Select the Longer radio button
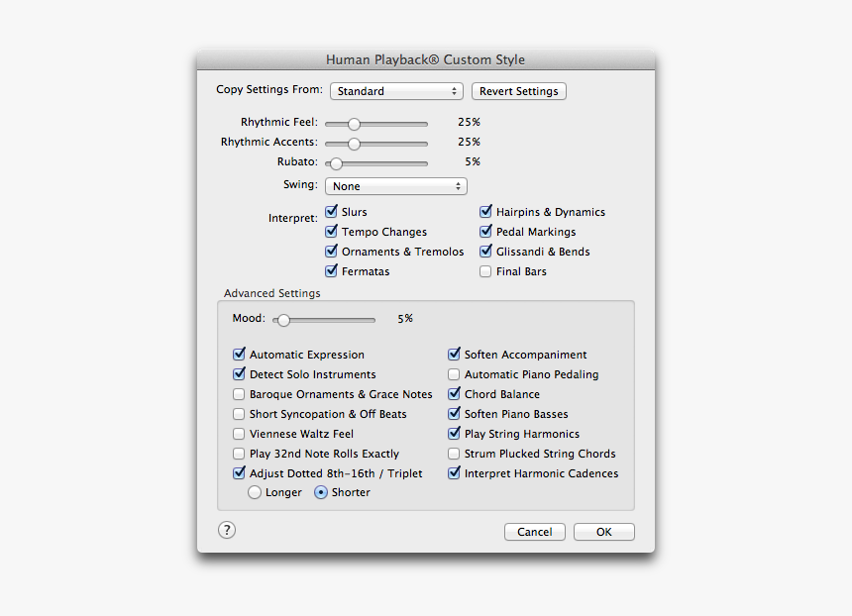Screen dimensions: 852x616 [x=255, y=492]
